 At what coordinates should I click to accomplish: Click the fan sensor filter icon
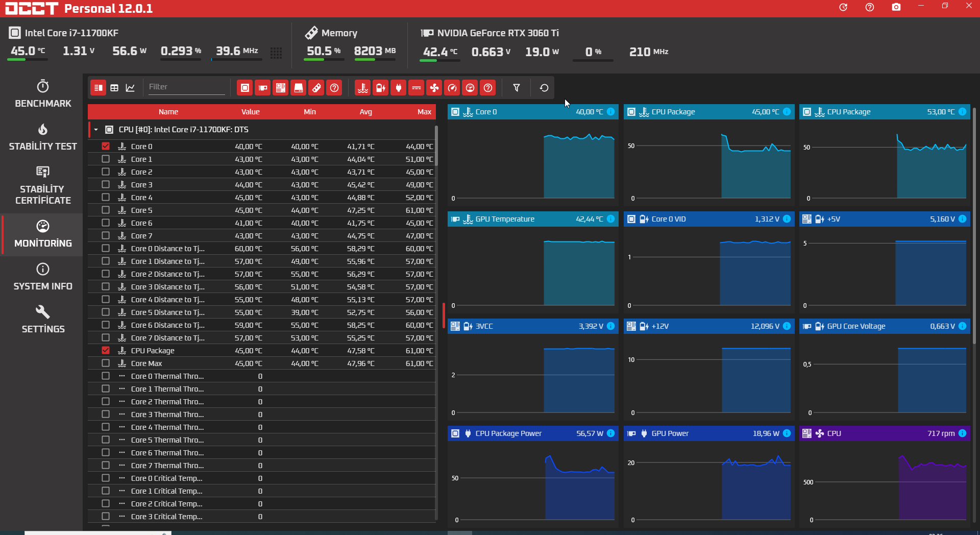tap(434, 88)
